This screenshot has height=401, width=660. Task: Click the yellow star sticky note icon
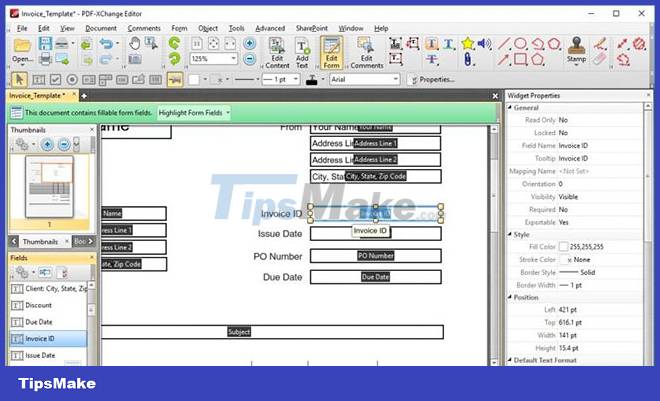pyautogui.click(x=467, y=43)
